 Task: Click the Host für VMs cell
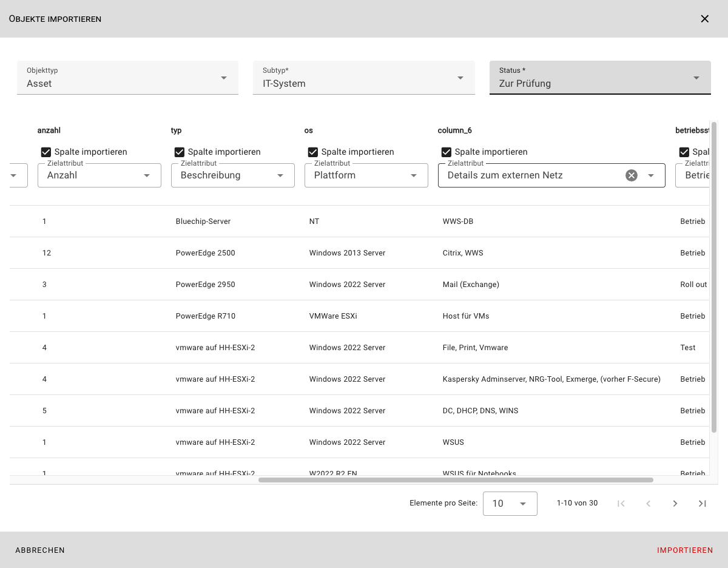tap(466, 316)
